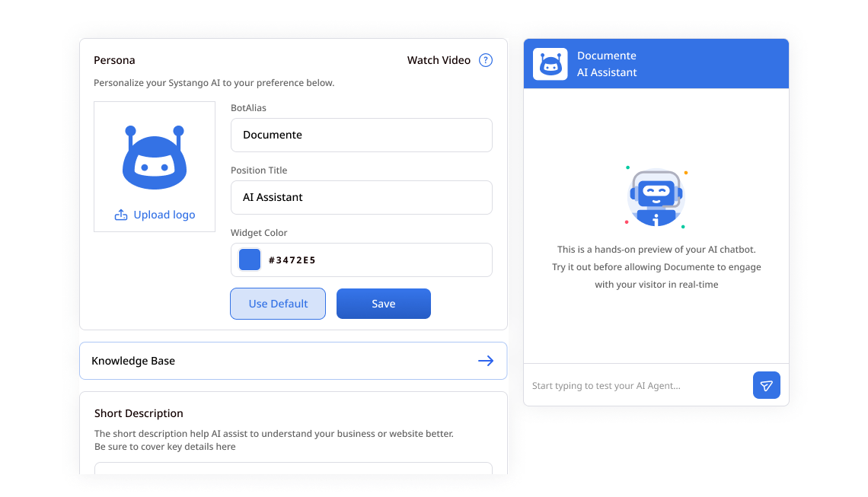Click the BotAlias input showing Documente
Image resolution: width=868 pixels, height=497 pixels.
point(361,135)
